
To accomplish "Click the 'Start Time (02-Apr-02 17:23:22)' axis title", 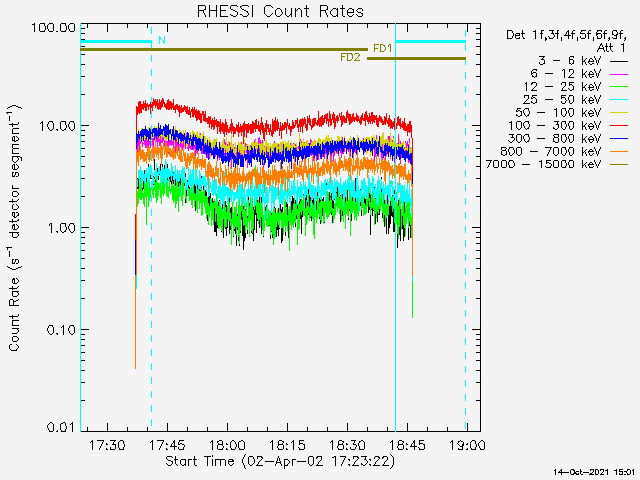I will point(280,461).
